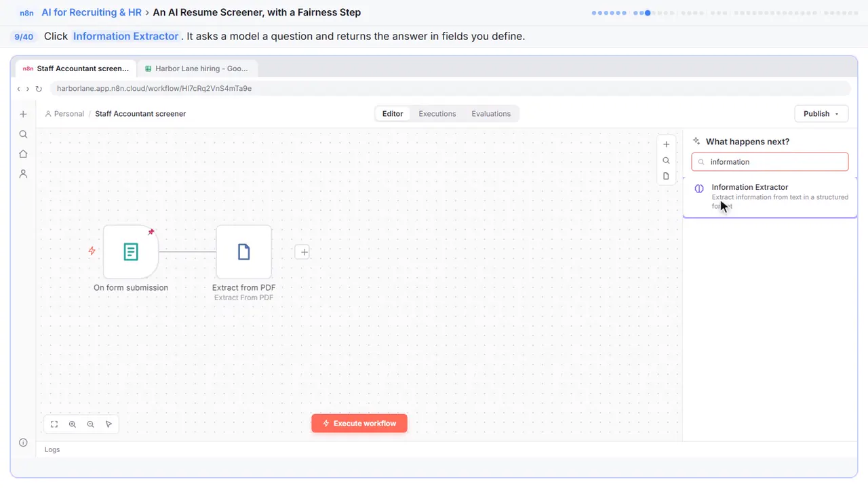This screenshot has width=868, height=488.
Task: Open the Evaluations tab
Action: 491,114
